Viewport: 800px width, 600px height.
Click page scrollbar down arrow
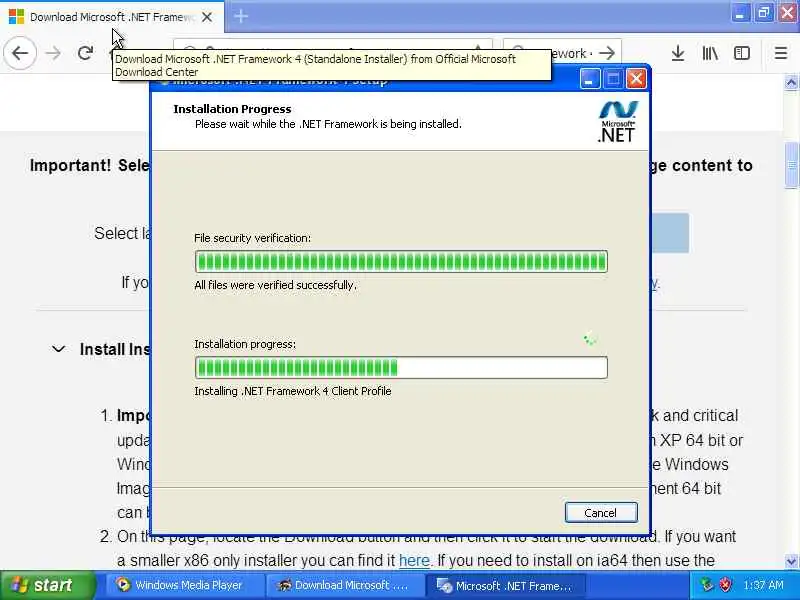point(791,561)
